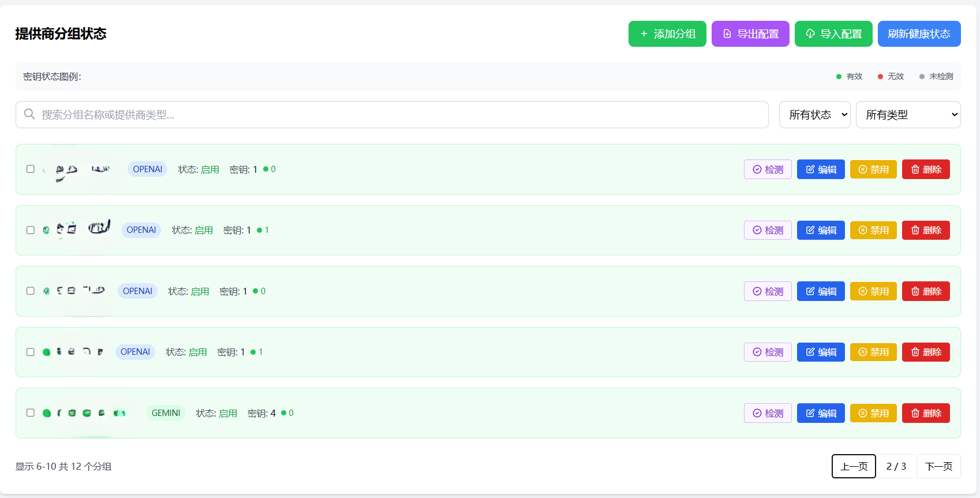This screenshot has width=980, height=498.
Task: Click the upload icon on 导入配置
Action: 810,34
